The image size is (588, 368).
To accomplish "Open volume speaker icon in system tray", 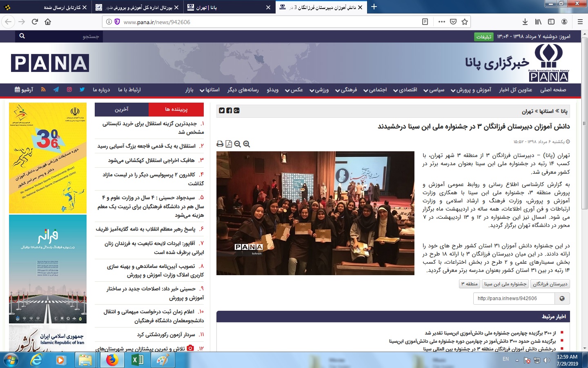I will coord(547,360).
